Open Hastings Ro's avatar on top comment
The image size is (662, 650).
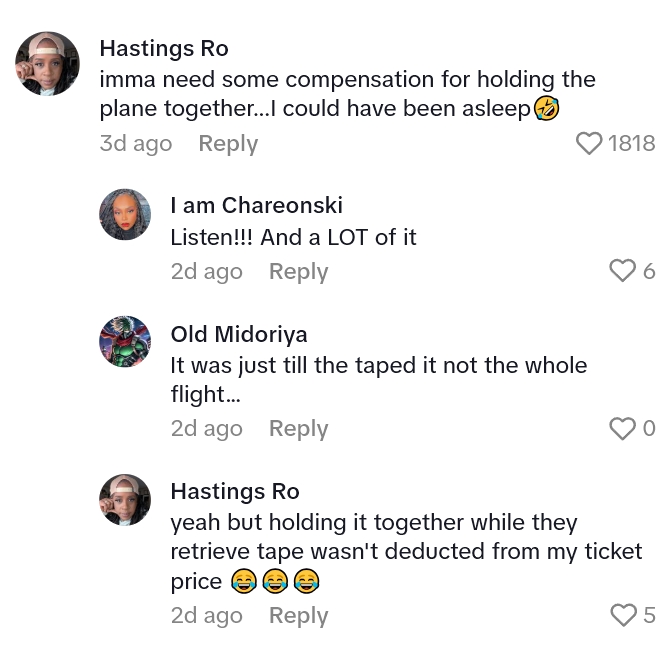[x=47, y=63]
